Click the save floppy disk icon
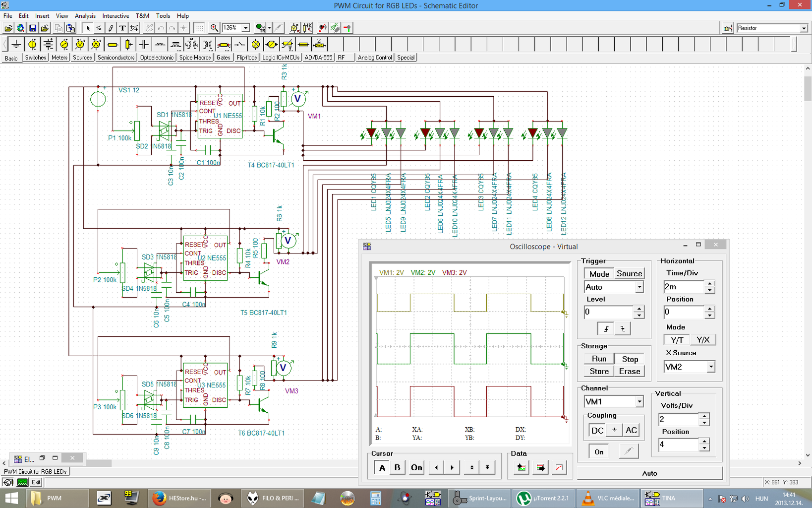This screenshot has height=508, width=812. (33, 28)
